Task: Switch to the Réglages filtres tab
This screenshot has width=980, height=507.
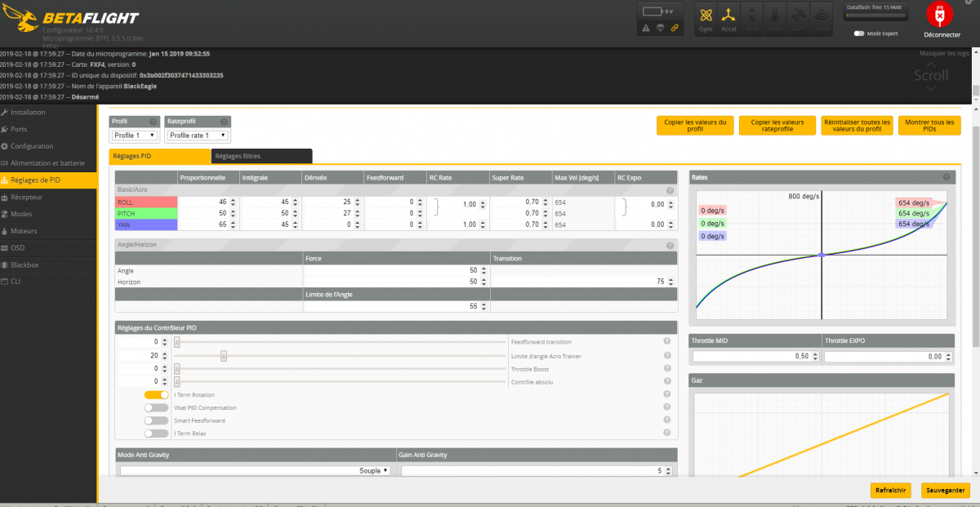Action: [x=261, y=156]
